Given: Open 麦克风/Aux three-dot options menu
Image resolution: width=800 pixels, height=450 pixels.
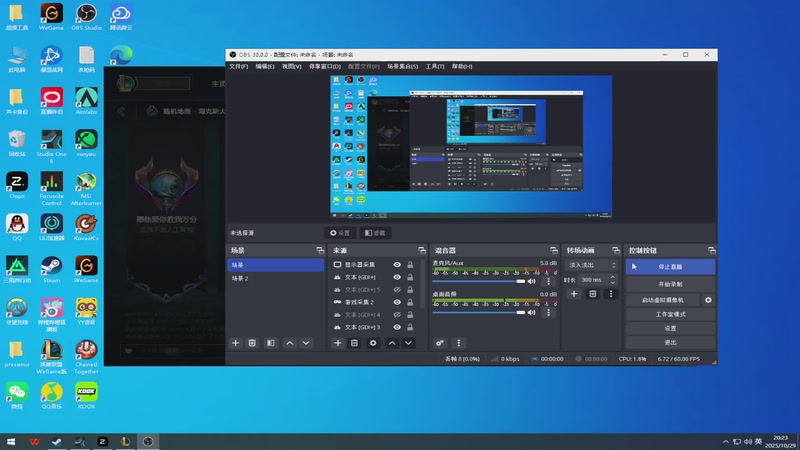Looking at the screenshot, I should pos(548,281).
